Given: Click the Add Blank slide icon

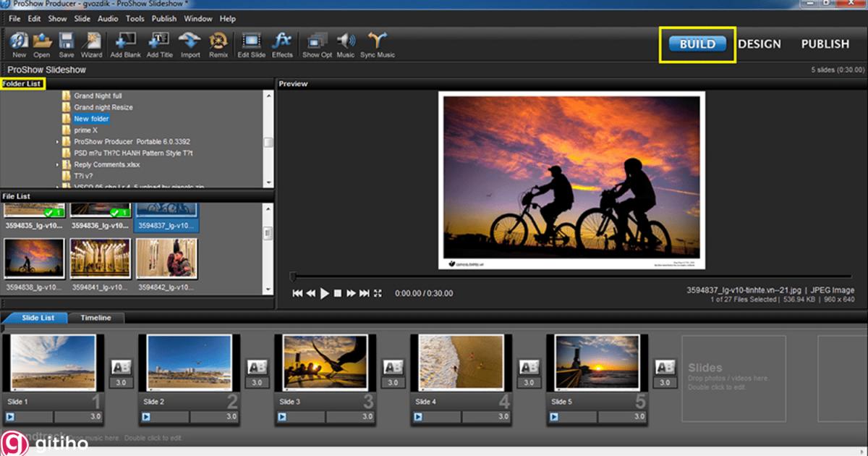Looking at the screenshot, I should (x=126, y=42).
